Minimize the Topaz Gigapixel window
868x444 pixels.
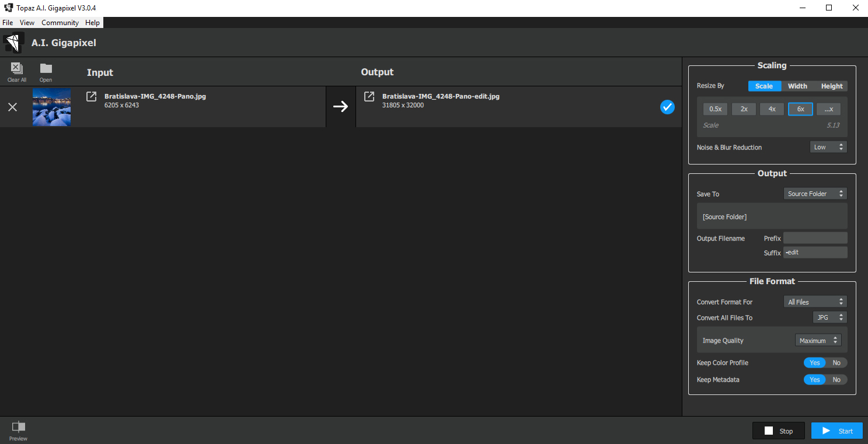click(802, 8)
